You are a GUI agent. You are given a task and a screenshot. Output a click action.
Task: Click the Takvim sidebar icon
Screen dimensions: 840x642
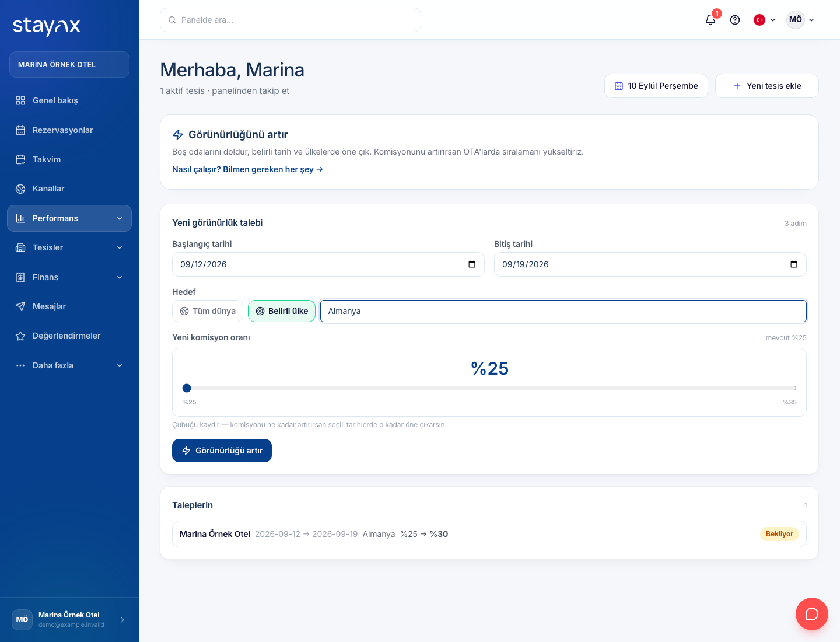click(20, 159)
